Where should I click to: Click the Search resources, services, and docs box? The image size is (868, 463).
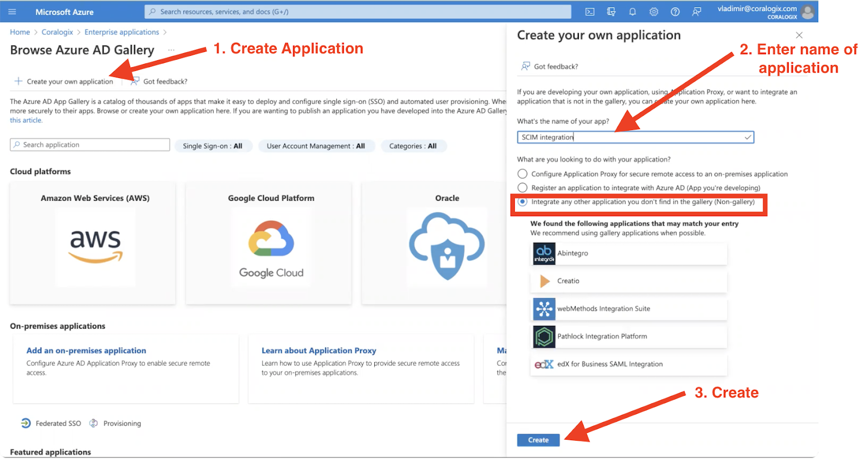[358, 11]
